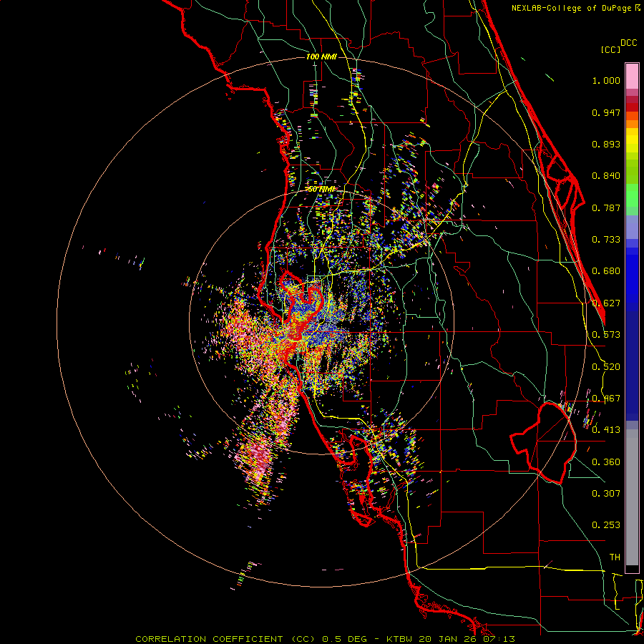Click the 0.5 DEG elevation text
The image size is (644, 644).
346,639
